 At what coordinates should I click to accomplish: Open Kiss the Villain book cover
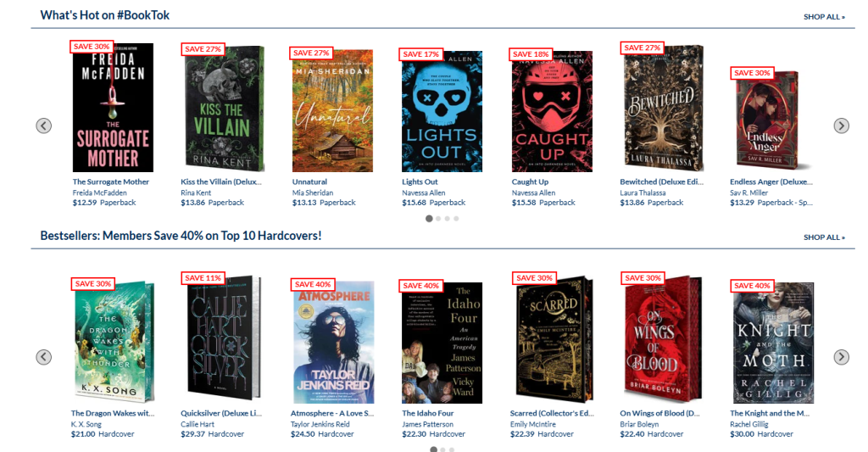point(224,109)
